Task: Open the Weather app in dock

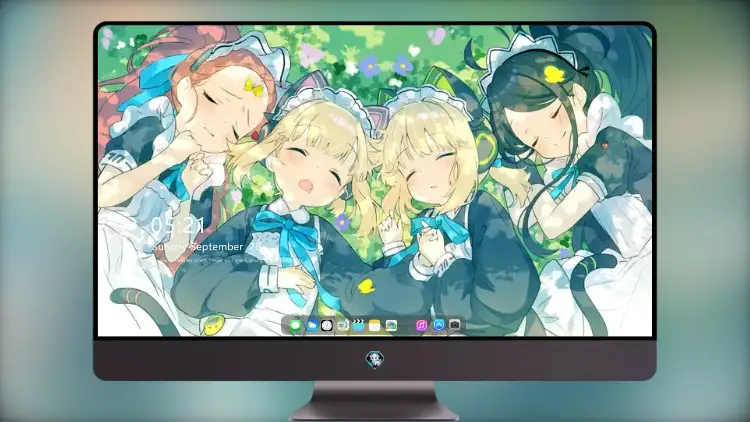Action: pyautogui.click(x=312, y=325)
